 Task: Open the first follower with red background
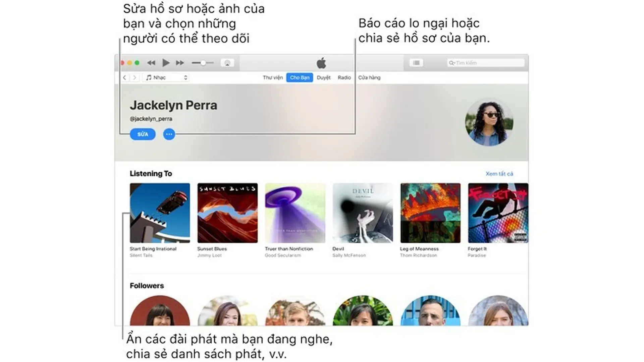coord(160,310)
